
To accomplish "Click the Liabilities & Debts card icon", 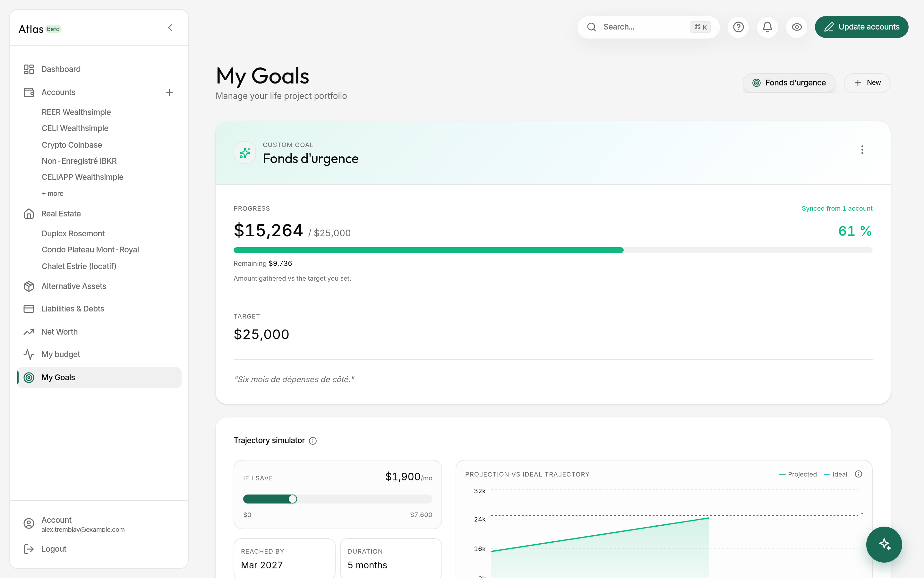I will coord(29,309).
